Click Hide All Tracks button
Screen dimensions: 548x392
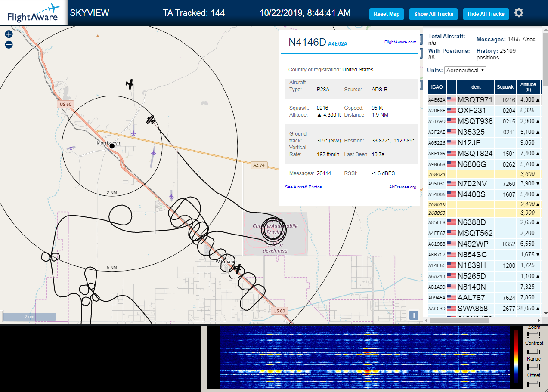(486, 14)
